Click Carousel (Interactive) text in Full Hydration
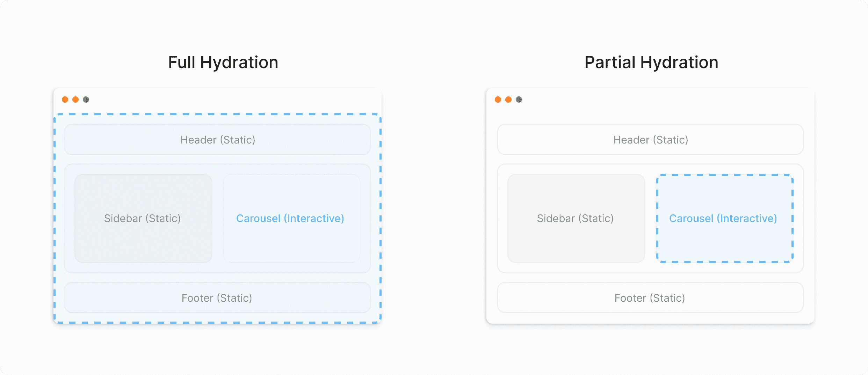 click(290, 219)
